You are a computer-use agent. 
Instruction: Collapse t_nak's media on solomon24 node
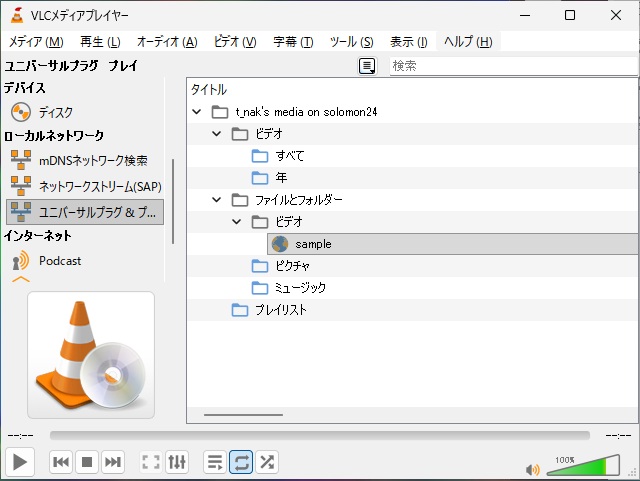[x=198, y=112]
